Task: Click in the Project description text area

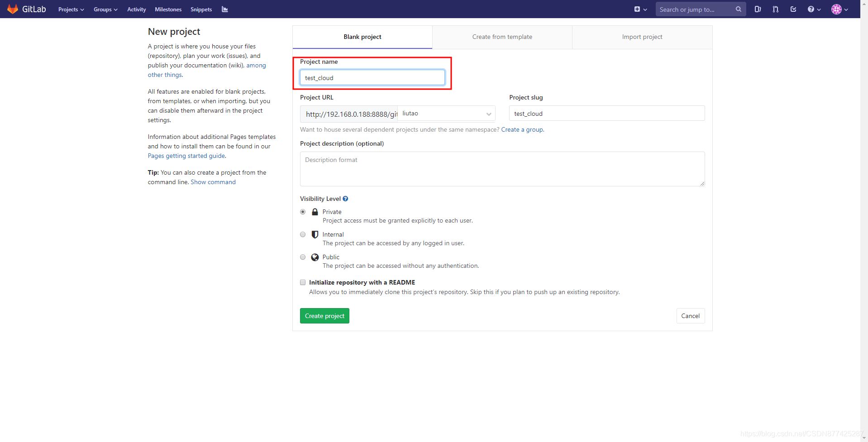Action: pyautogui.click(x=502, y=169)
